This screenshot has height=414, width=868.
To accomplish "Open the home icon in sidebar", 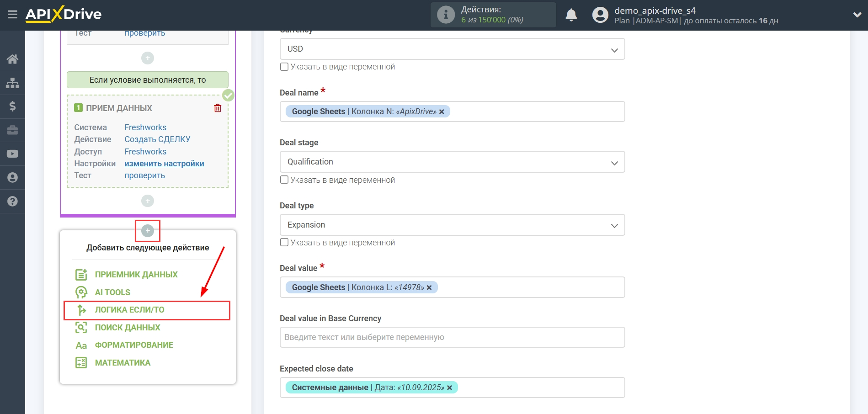I will pos(12,59).
